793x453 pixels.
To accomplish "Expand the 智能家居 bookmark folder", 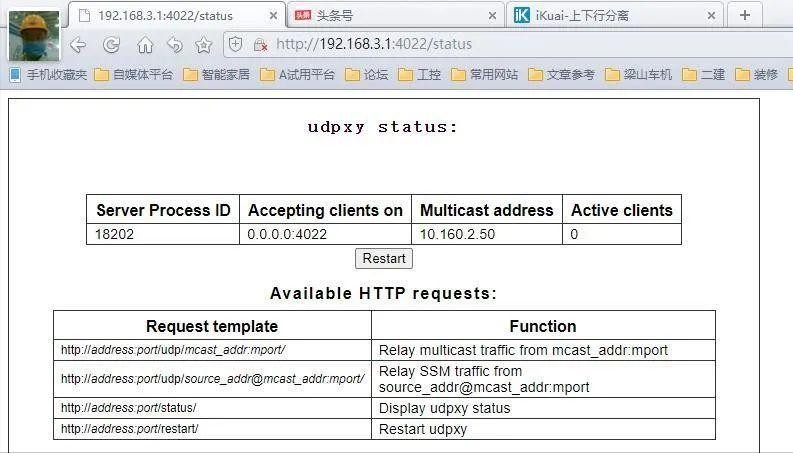I will coord(216,75).
